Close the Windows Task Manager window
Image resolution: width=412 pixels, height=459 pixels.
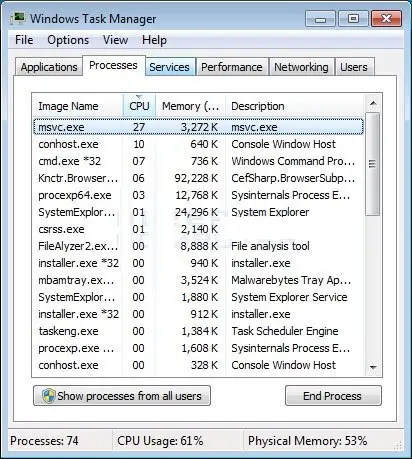pyautogui.click(x=386, y=19)
